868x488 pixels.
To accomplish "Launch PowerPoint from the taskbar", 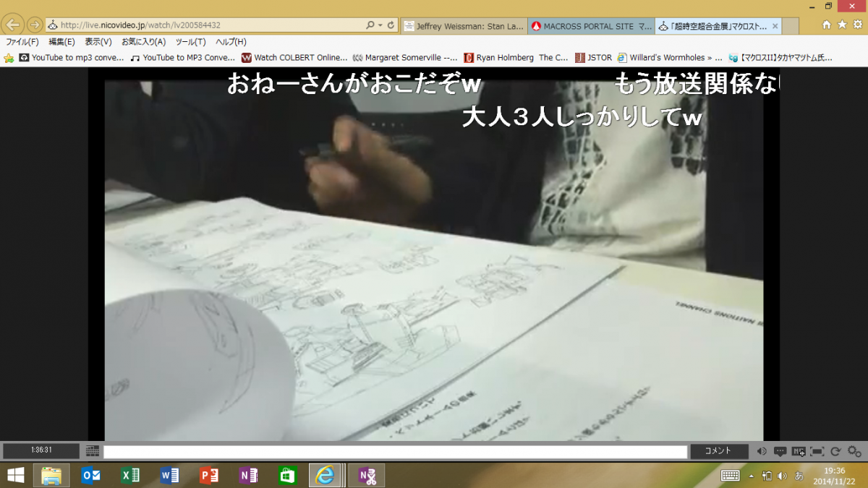I will (x=209, y=475).
